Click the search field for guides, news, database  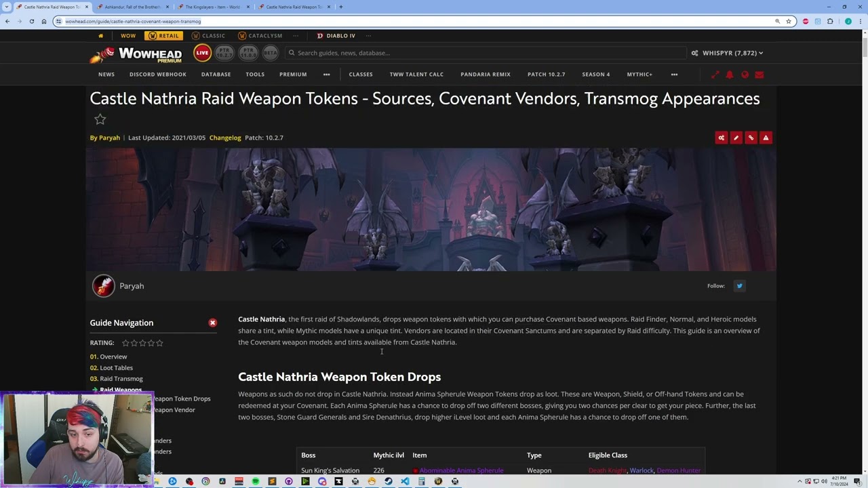coord(485,53)
